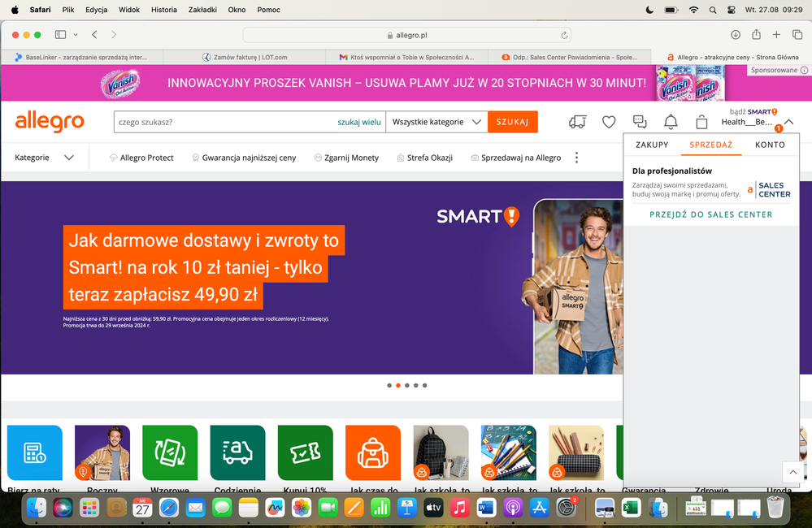The height and width of the screenshot is (528, 812).
Task: Open the Historia menu
Action: [x=164, y=10]
